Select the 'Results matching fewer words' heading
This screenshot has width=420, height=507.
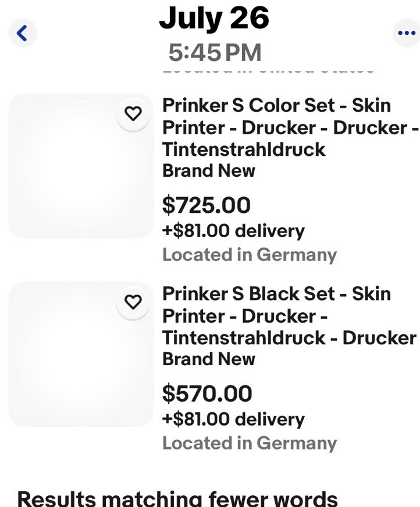coord(177,498)
